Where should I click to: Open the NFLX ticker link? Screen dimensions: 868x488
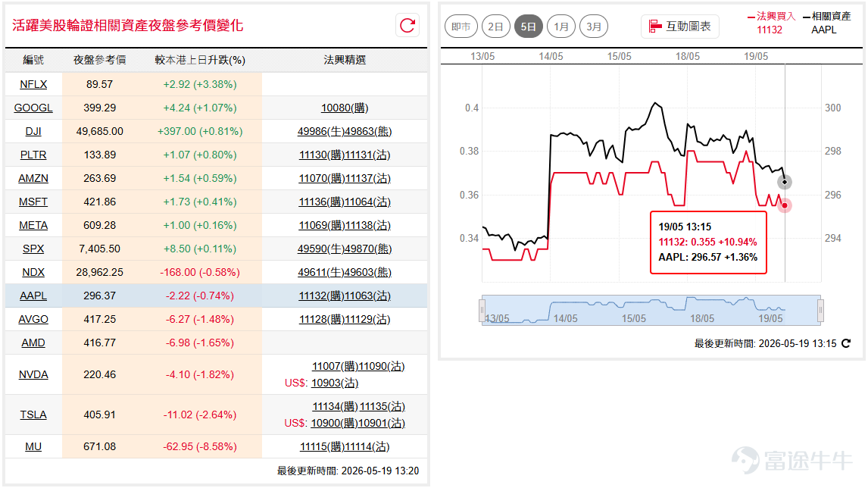[x=33, y=84]
